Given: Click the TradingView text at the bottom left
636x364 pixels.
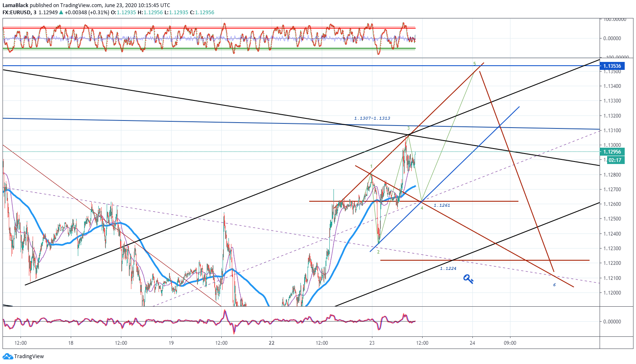Looking at the screenshot, I should click(x=29, y=356).
